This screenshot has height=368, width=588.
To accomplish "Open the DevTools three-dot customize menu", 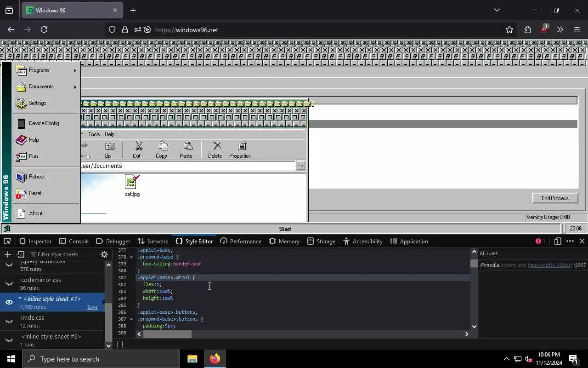I will [570, 241].
